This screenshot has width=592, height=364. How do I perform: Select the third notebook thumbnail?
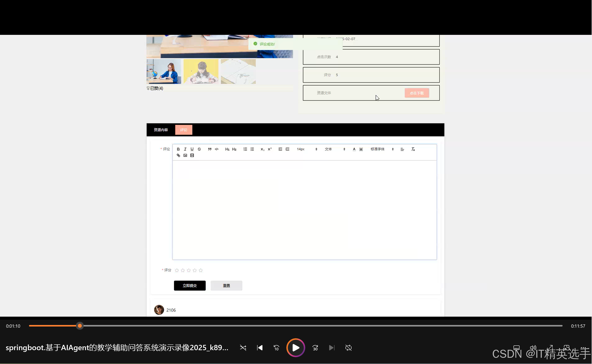tap(238, 72)
